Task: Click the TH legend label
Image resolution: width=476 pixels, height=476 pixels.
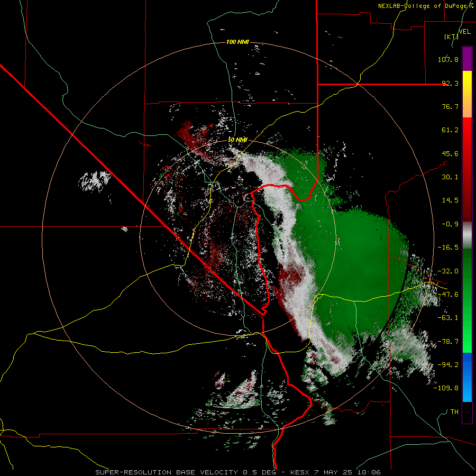Action: tap(454, 412)
